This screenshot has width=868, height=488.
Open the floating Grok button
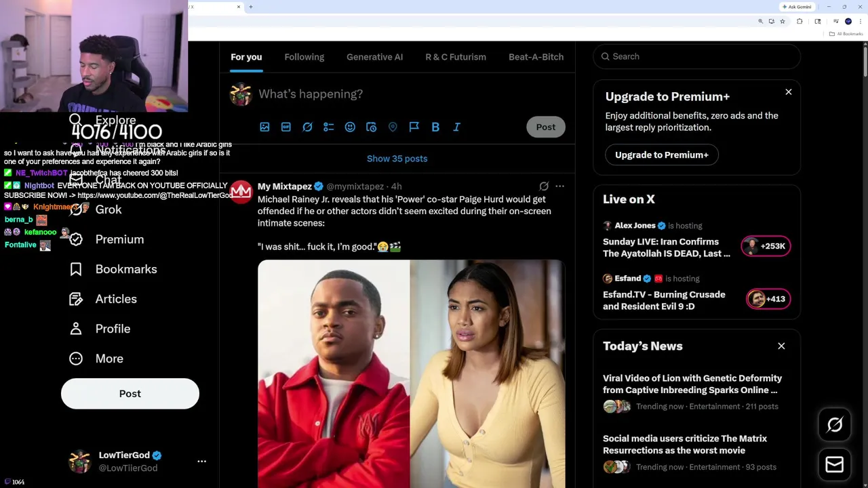coord(835,425)
